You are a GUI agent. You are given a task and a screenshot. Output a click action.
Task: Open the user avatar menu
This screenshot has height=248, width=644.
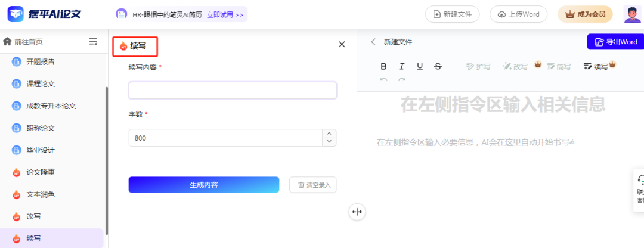[x=632, y=14]
